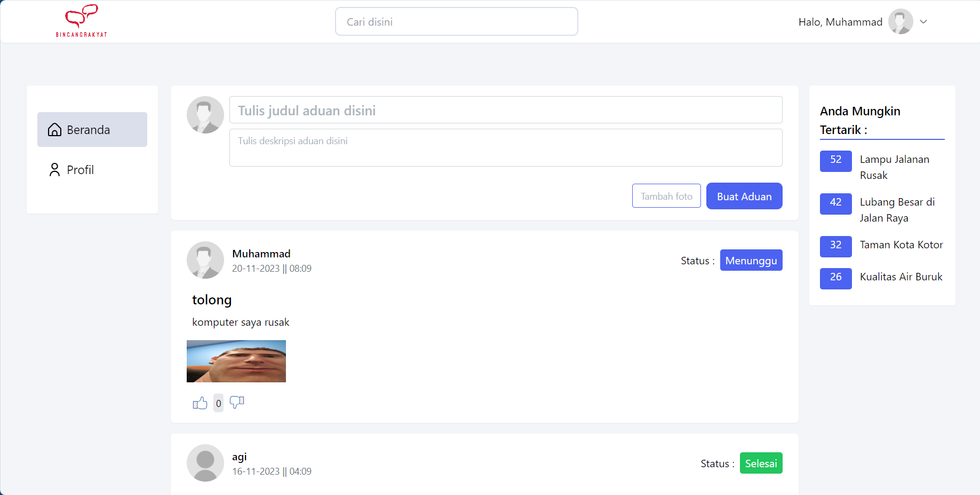Focus the Tulis judul aduan field
The image size is (980, 495).
506,110
